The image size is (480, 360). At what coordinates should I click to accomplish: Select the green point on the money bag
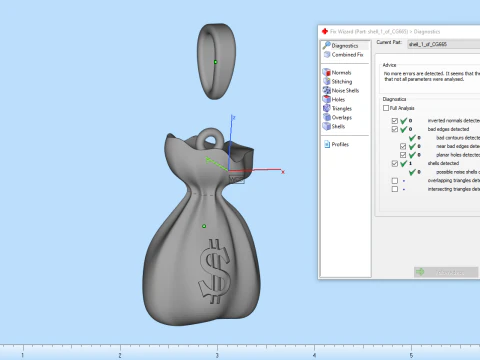coord(204,226)
